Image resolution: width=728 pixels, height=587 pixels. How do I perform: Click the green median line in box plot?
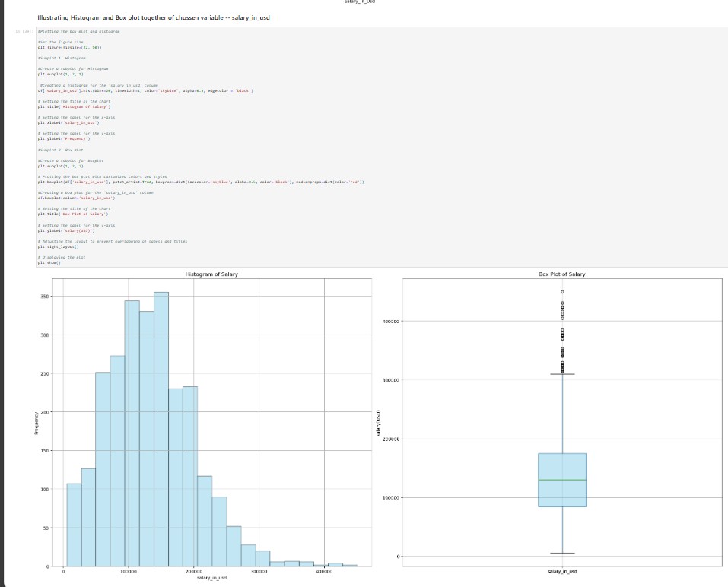561,480
